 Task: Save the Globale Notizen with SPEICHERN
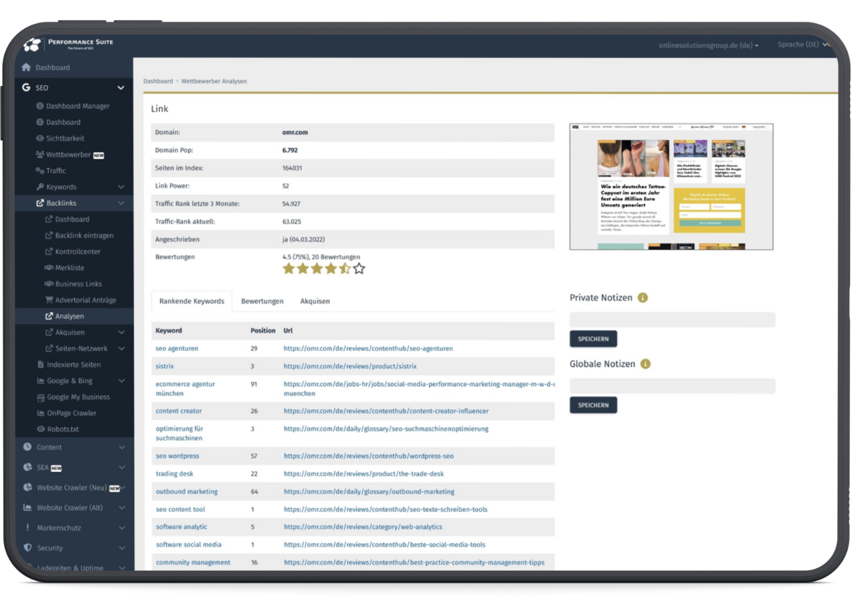(593, 405)
